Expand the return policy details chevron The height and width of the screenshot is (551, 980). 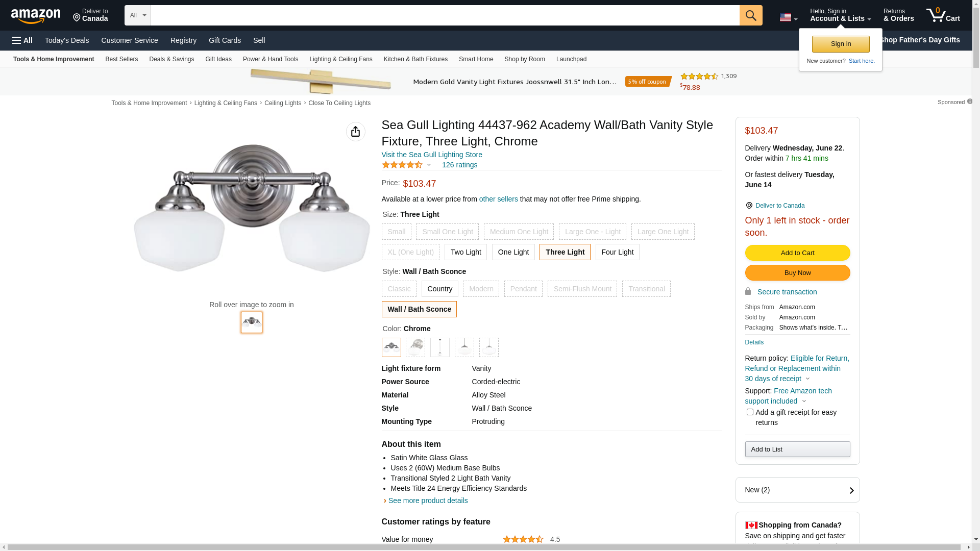[x=807, y=379]
